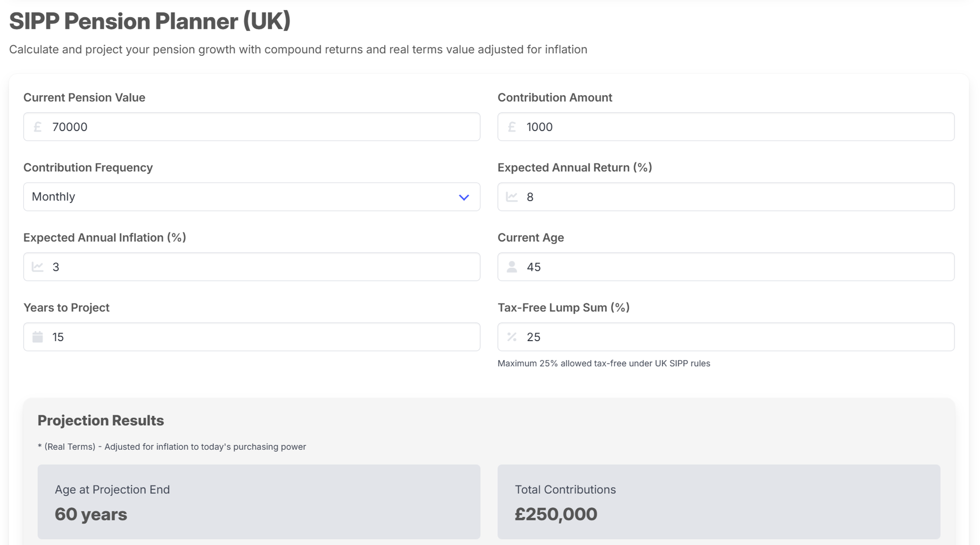Screen dimensions: 980x545
Task: Click the Expected Annual Inflation value 3
Action: point(56,267)
